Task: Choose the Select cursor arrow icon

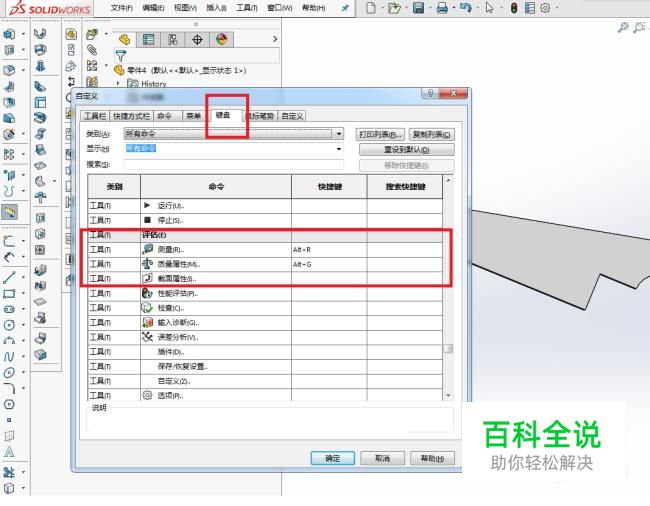Action: click(x=490, y=7)
